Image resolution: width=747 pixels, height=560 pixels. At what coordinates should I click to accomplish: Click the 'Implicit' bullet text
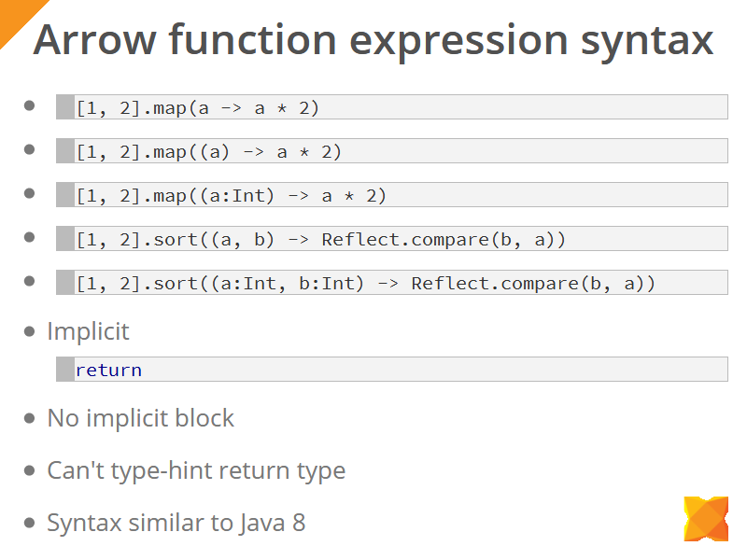point(88,331)
